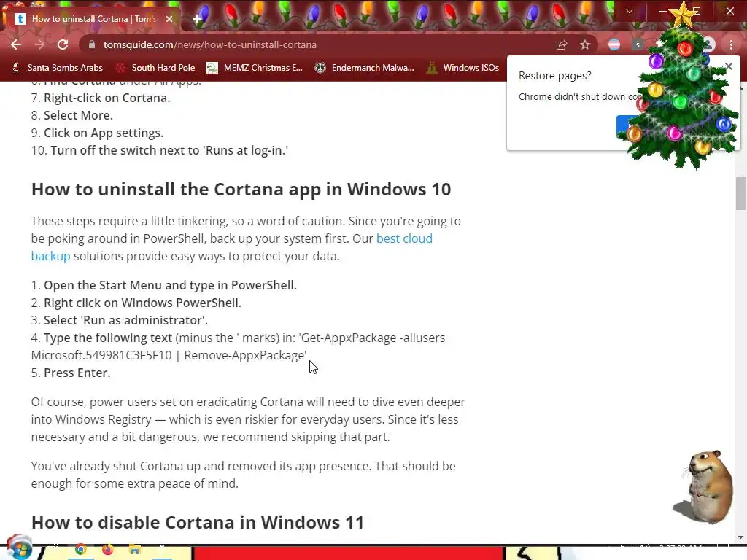Click the vertical scrollbar thumb
Viewport: 747px width, 560px height.
click(x=740, y=193)
